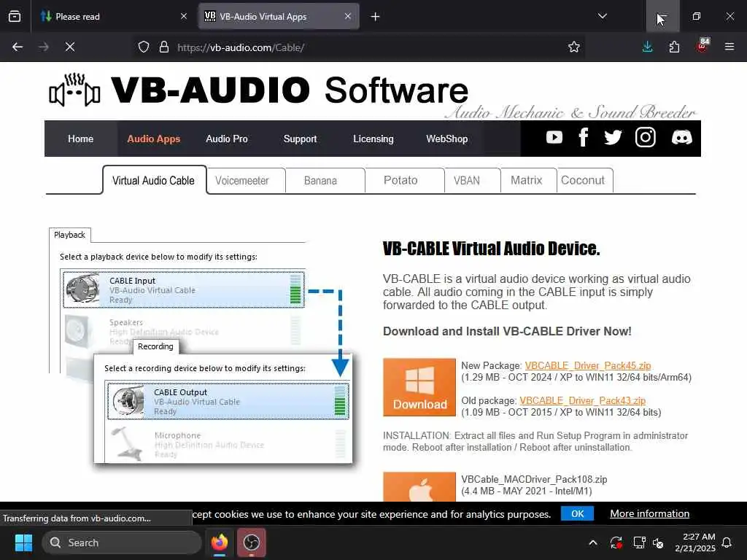Image resolution: width=747 pixels, height=560 pixels.
Task: Open the Support menu item
Action: point(300,139)
